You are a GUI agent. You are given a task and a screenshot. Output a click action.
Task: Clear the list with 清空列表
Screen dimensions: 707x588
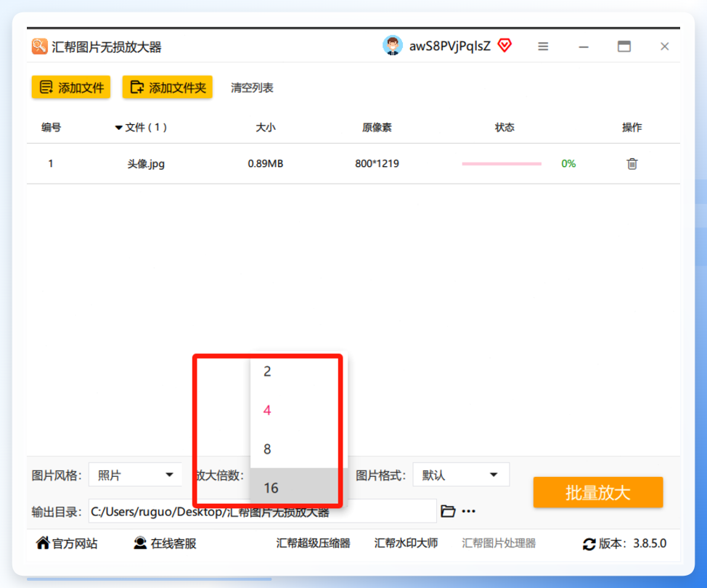252,88
